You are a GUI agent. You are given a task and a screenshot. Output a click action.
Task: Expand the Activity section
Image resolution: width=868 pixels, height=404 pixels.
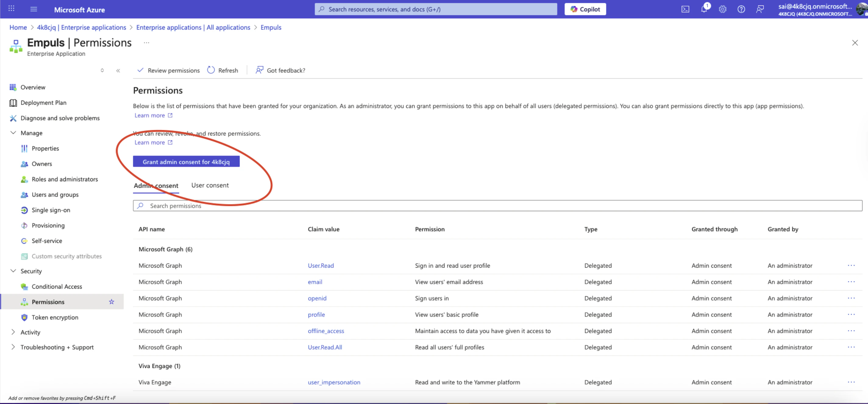13,332
